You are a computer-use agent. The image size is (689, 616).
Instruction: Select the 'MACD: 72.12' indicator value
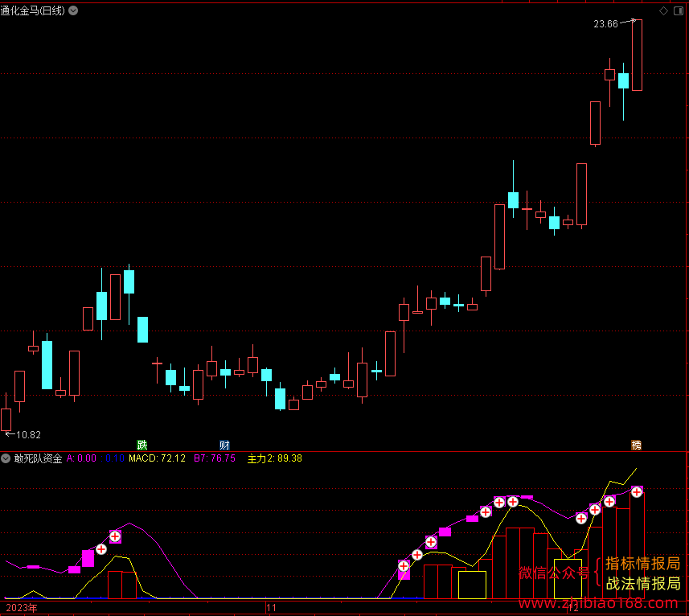pyautogui.click(x=157, y=458)
